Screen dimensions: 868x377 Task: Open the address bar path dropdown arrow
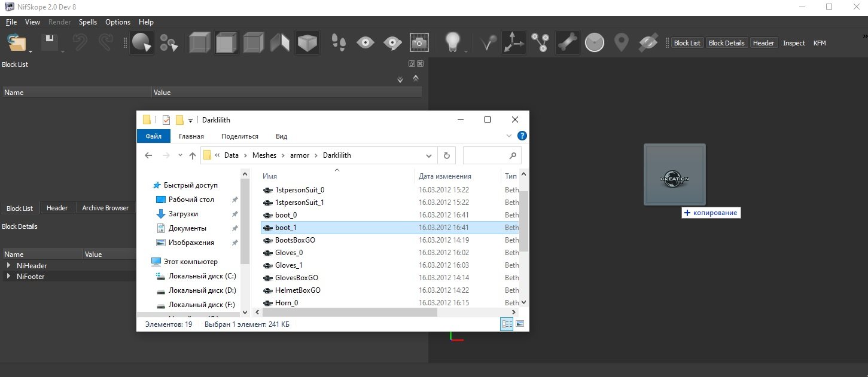point(428,155)
